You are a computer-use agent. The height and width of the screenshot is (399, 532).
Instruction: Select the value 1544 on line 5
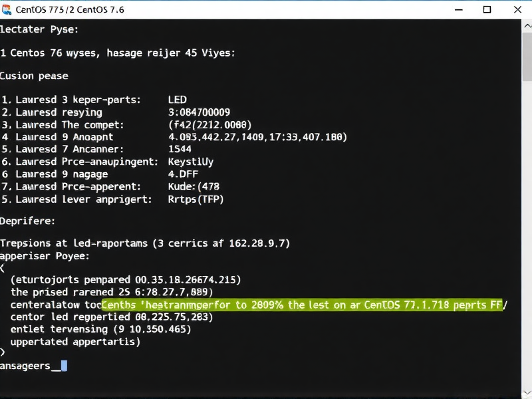click(180, 149)
